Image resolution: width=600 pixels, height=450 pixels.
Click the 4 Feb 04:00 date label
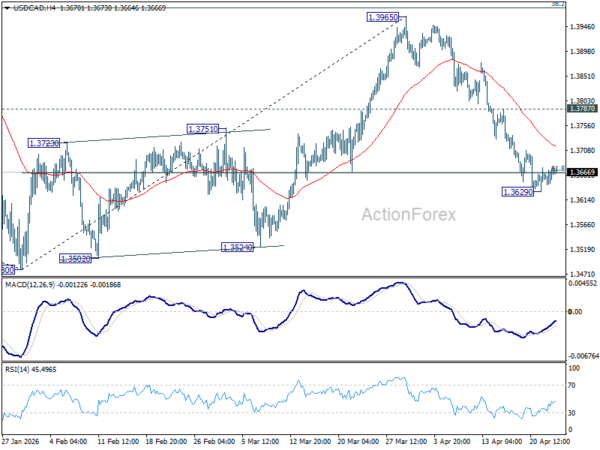coord(69,441)
